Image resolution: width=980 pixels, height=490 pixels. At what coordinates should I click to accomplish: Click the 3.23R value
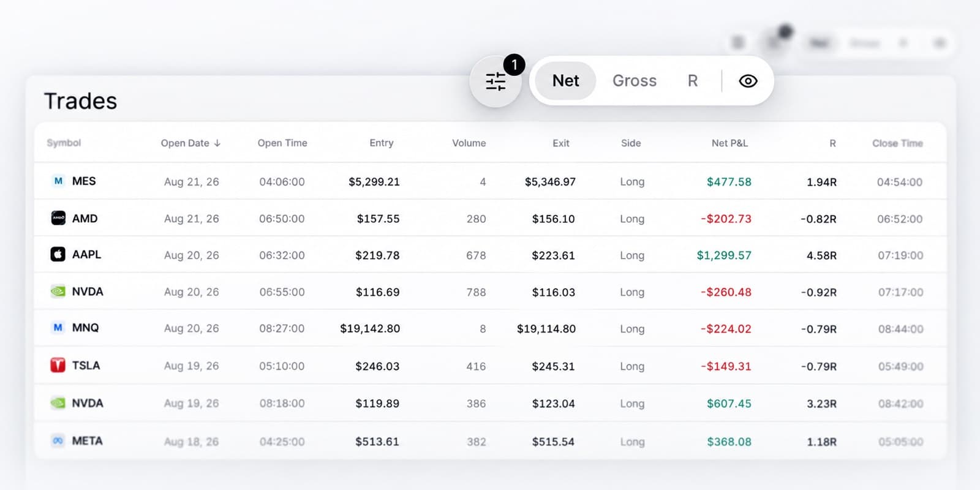[x=821, y=404]
